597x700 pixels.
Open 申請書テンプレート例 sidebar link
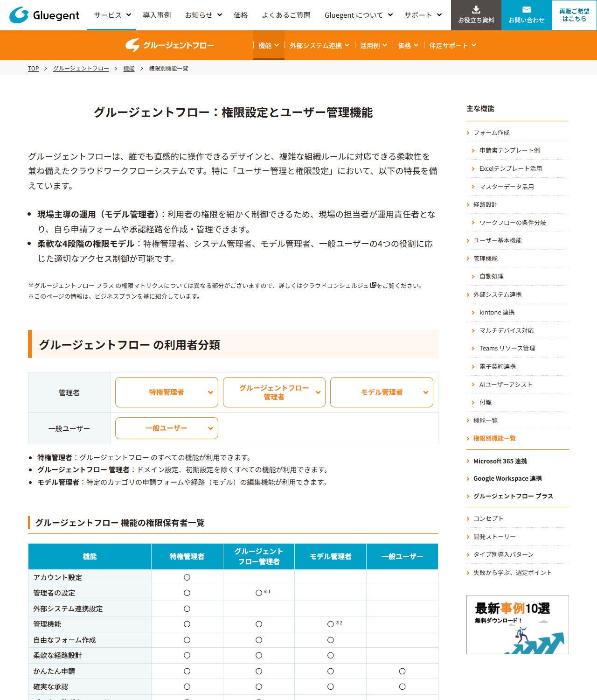point(510,150)
